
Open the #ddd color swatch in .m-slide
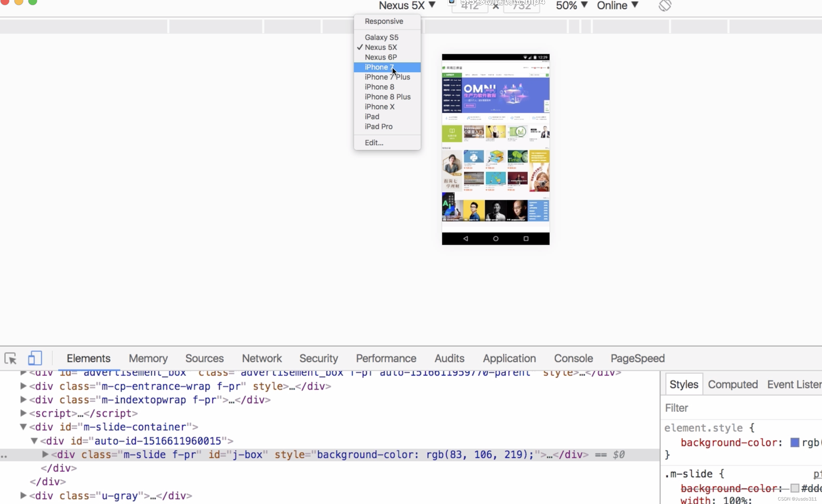point(795,488)
